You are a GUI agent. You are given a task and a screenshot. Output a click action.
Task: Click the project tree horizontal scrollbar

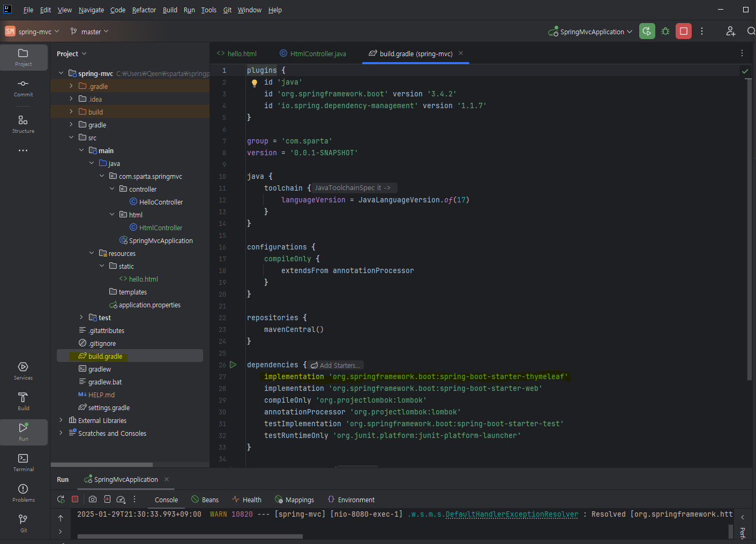102,465
